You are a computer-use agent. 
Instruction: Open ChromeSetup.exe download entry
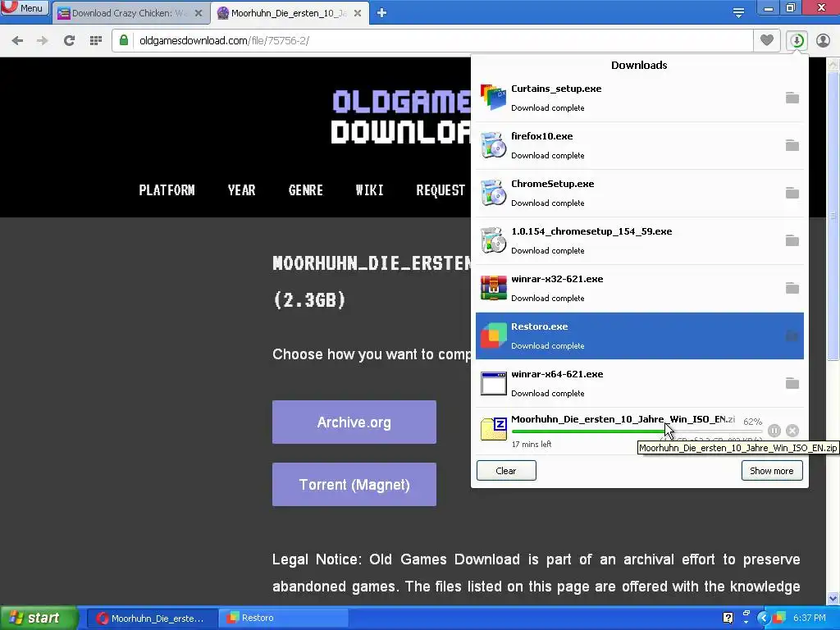[640, 194]
